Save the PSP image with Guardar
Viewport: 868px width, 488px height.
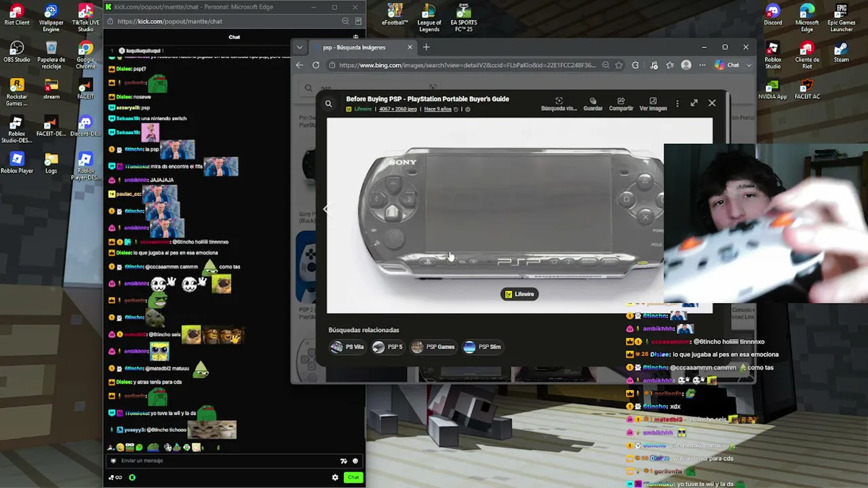pyautogui.click(x=593, y=104)
